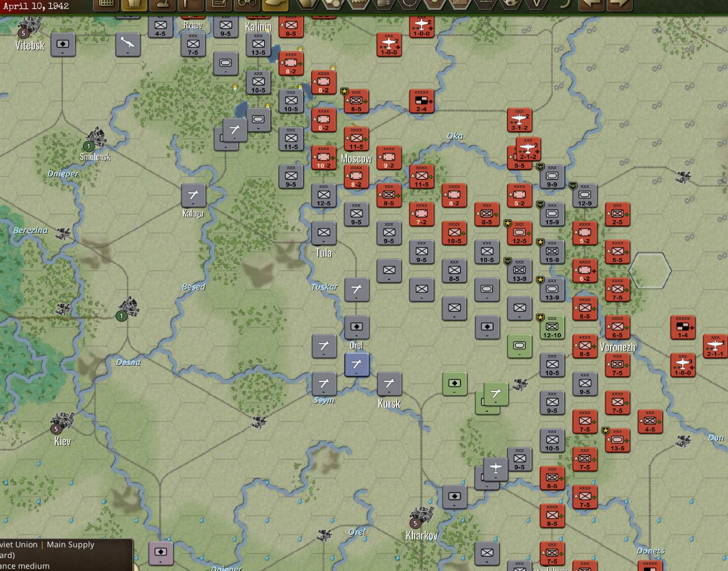Click the curved undo arrow in the toolbar
The height and width of the screenshot is (571, 728).
[x=565, y=5]
